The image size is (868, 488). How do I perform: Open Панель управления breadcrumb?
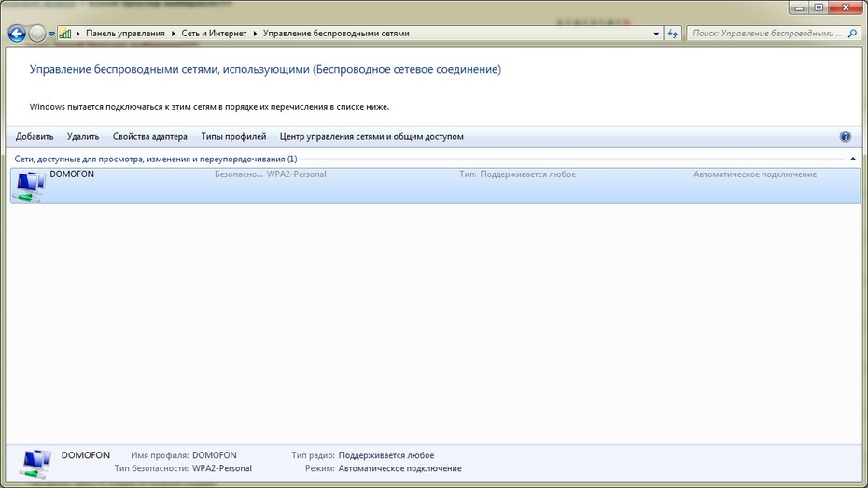(125, 34)
